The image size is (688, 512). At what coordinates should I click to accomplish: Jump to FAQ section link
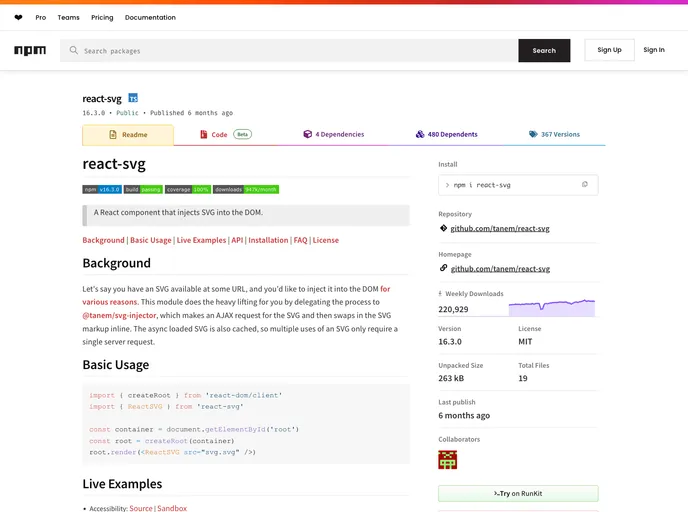pos(300,240)
